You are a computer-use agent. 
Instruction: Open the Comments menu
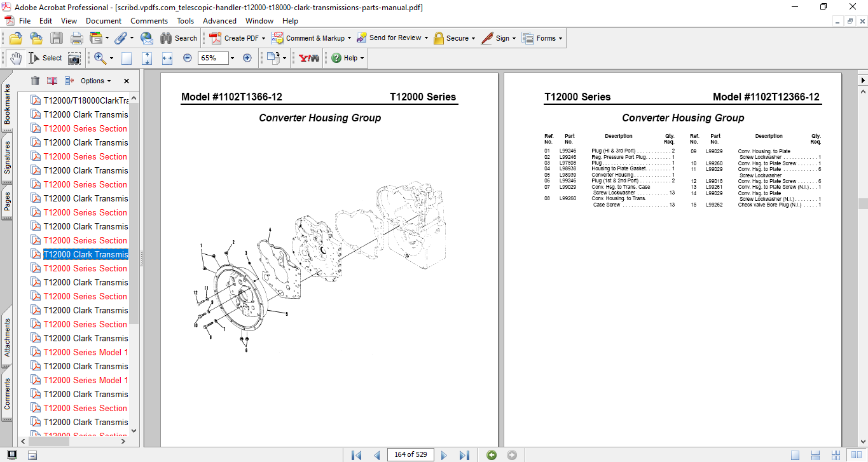click(149, 21)
